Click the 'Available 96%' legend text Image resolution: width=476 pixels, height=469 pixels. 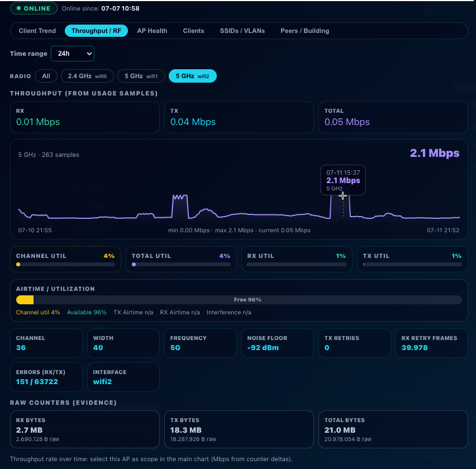[87, 313]
